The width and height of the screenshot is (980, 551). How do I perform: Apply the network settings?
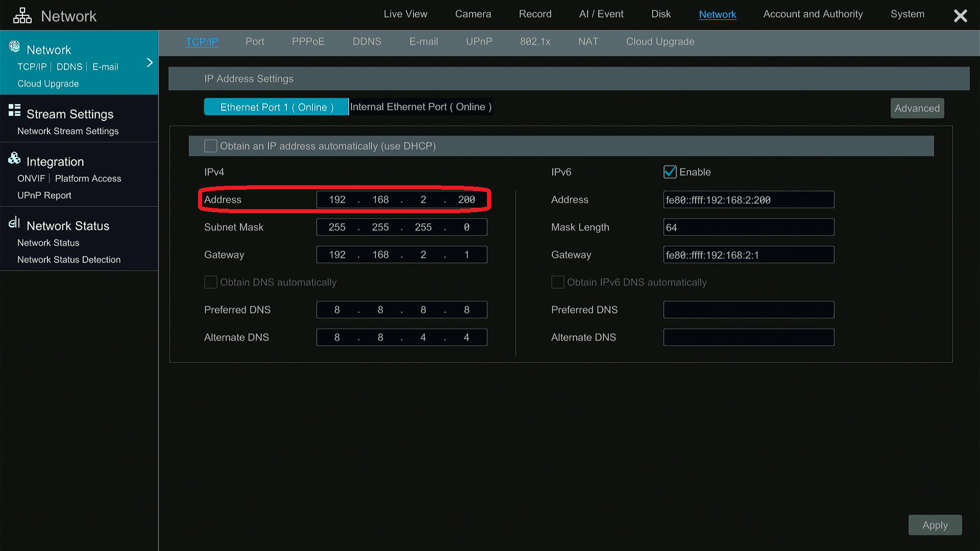[935, 525]
